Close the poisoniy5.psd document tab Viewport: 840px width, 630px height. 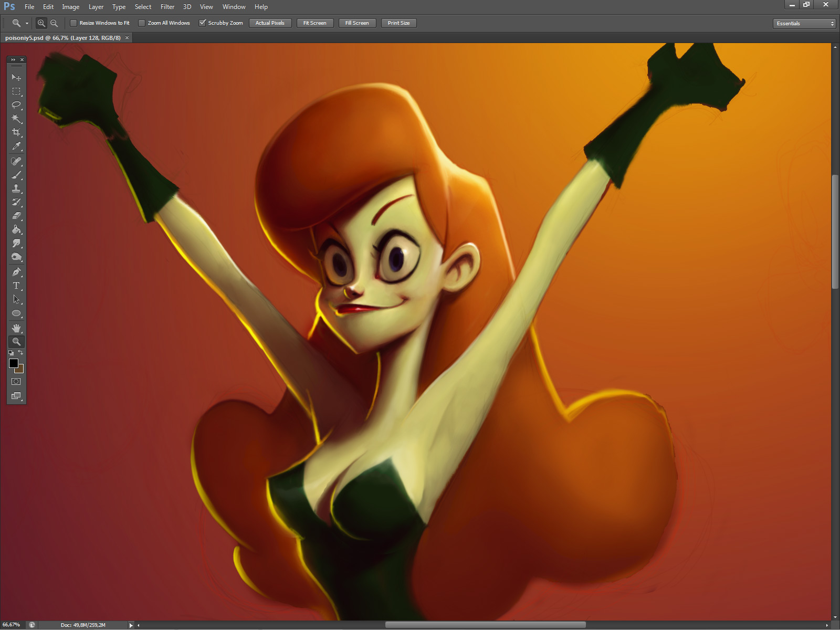point(127,38)
